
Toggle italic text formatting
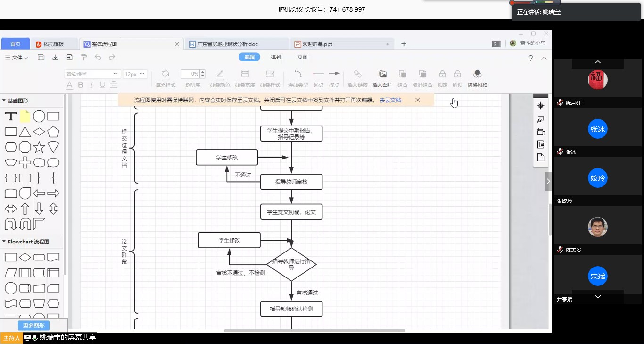point(91,85)
